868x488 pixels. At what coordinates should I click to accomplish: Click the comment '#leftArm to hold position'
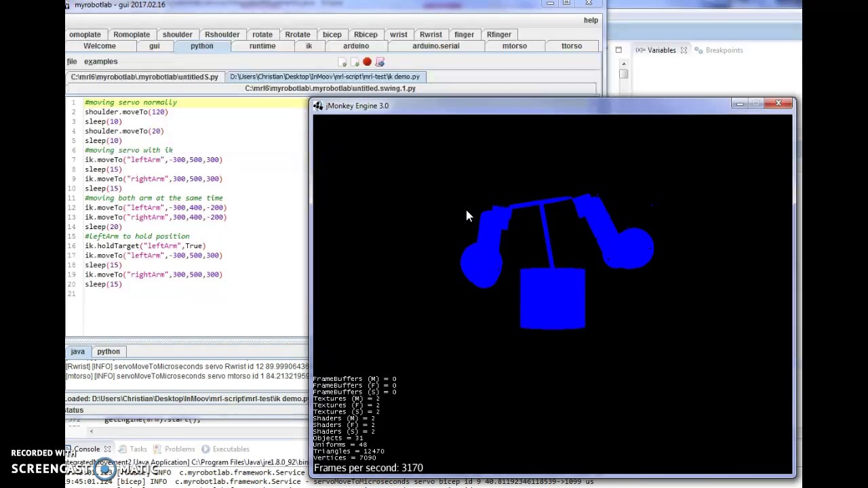[x=137, y=237]
